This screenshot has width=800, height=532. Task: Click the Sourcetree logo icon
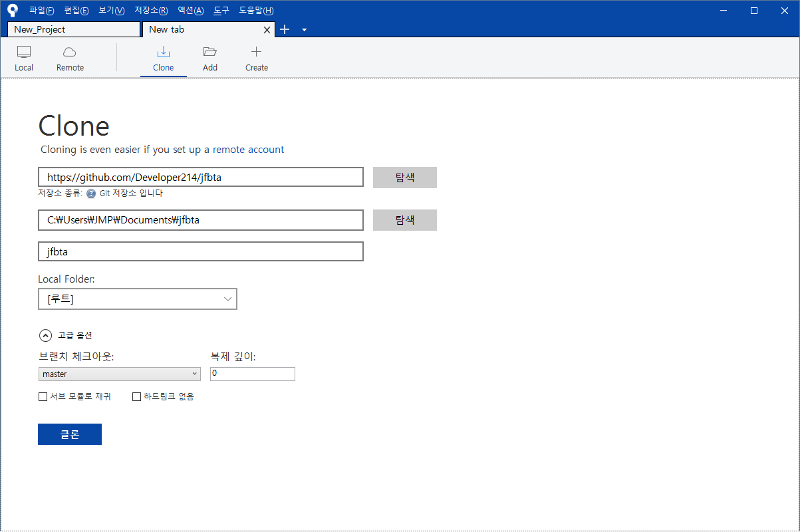12,10
